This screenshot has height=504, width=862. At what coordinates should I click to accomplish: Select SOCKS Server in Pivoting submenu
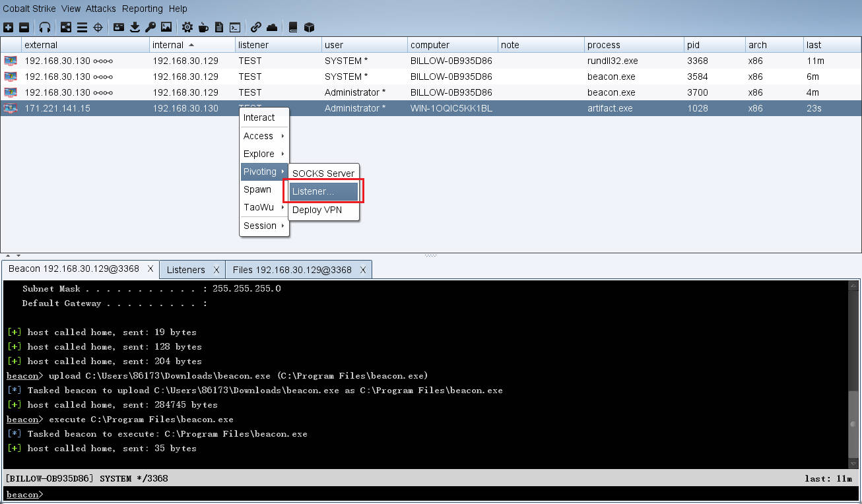point(323,173)
